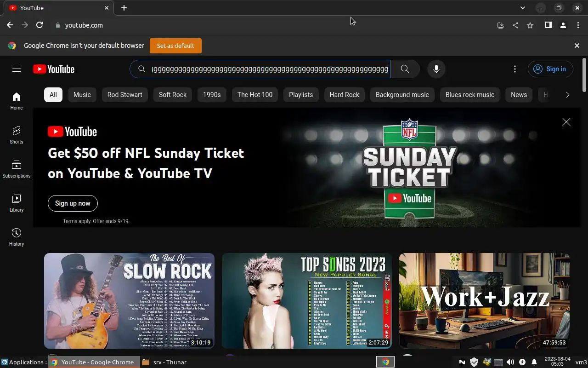Go back with browser back arrow
The image size is (588, 368).
(10, 25)
